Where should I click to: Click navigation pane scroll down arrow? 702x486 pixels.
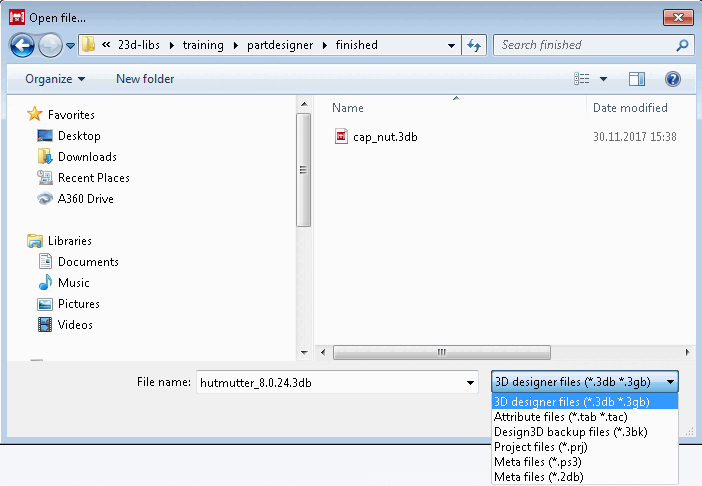tap(304, 353)
